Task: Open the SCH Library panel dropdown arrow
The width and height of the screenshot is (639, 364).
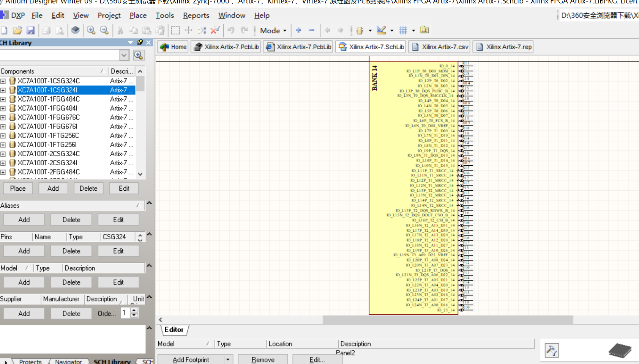Action: [131, 42]
